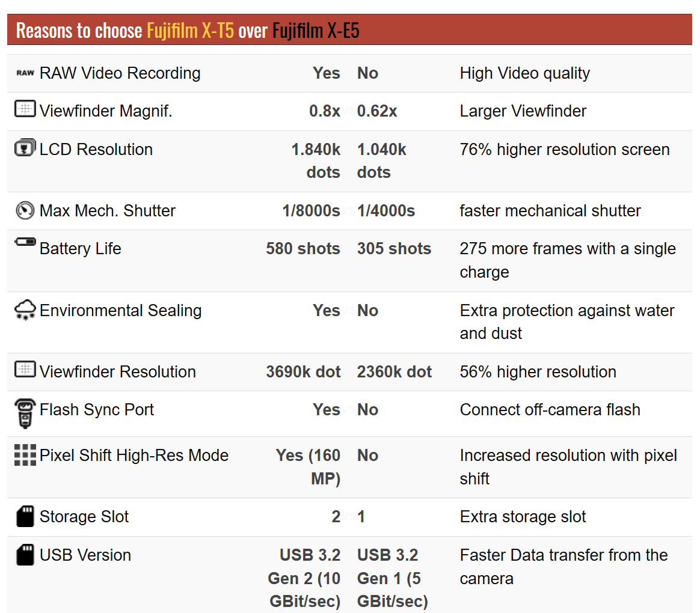The width and height of the screenshot is (700, 613).
Task: Click the LCD Resolution icon
Action: click(x=25, y=148)
